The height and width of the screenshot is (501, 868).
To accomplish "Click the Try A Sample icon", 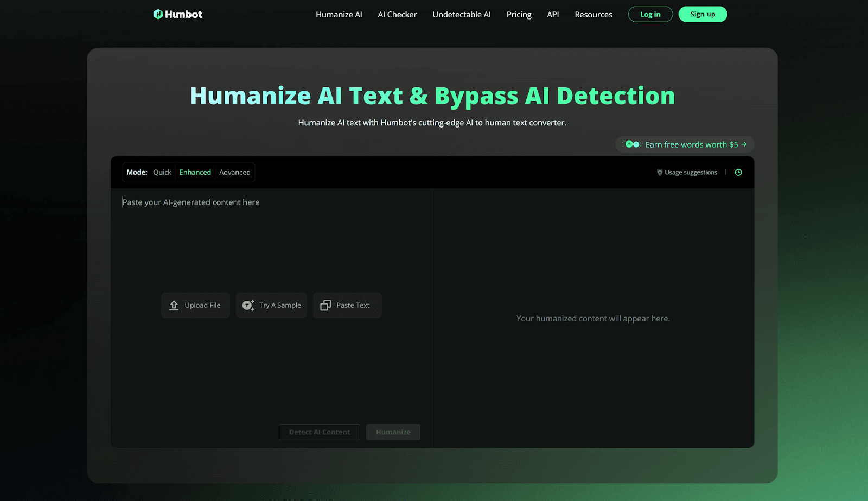I will [x=248, y=305].
